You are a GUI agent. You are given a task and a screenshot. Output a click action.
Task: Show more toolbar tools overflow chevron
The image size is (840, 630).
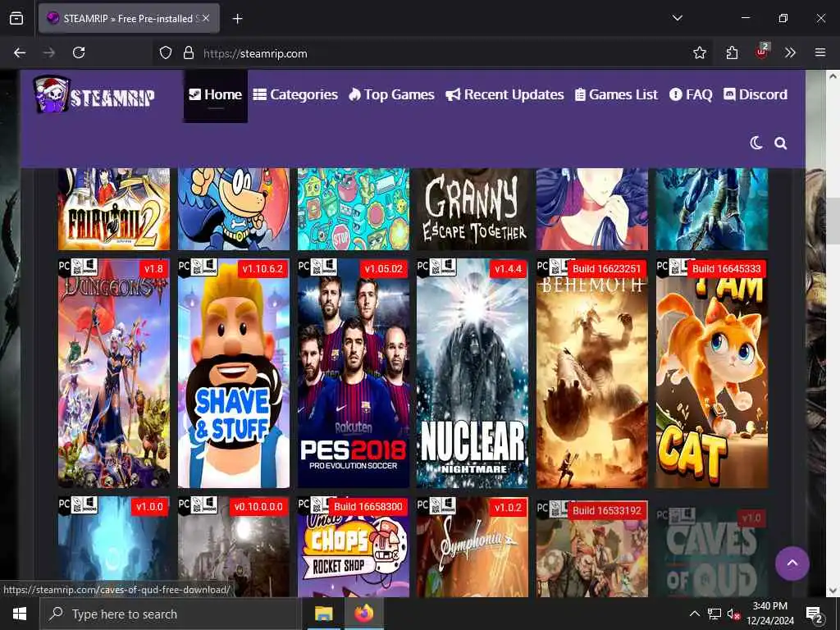point(790,52)
